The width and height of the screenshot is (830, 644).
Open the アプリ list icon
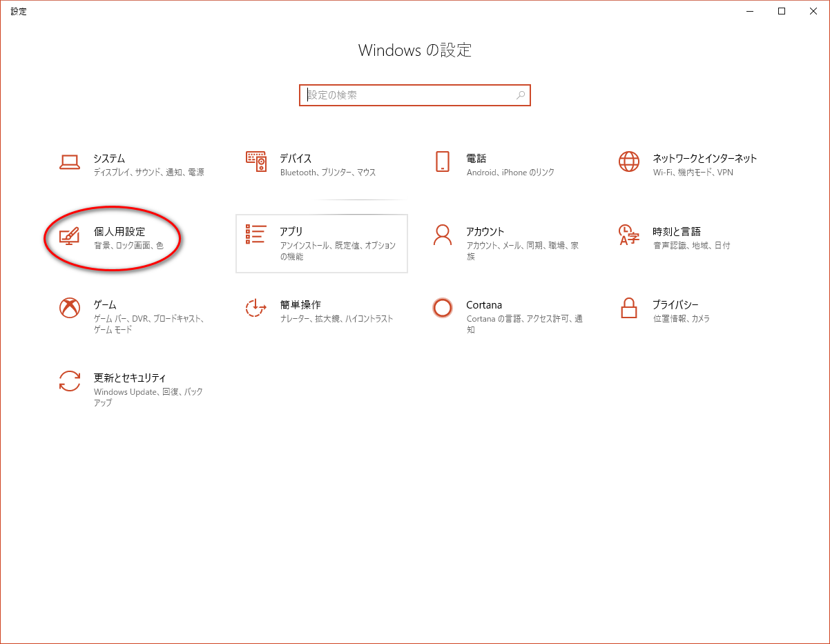(256, 235)
